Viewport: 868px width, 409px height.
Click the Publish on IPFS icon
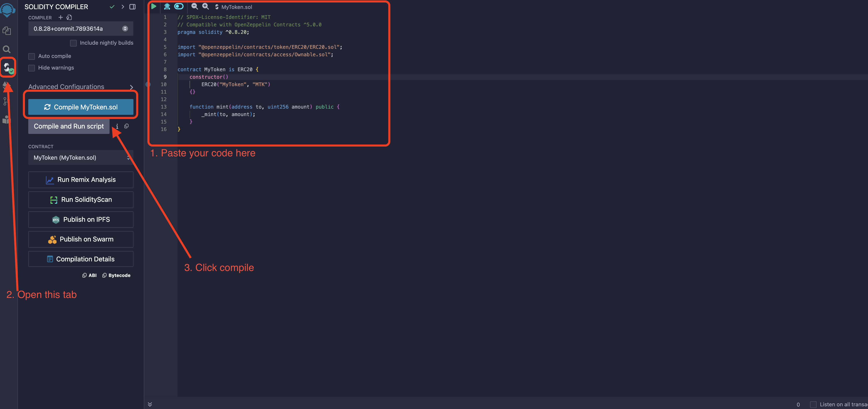(x=55, y=219)
